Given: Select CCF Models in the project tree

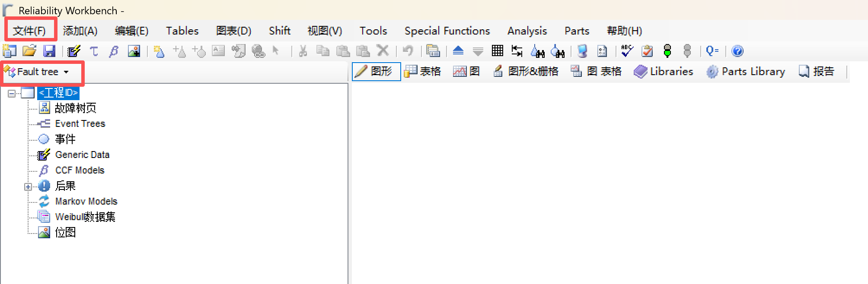Looking at the screenshot, I should pyautogui.click(x=80, y=170).
